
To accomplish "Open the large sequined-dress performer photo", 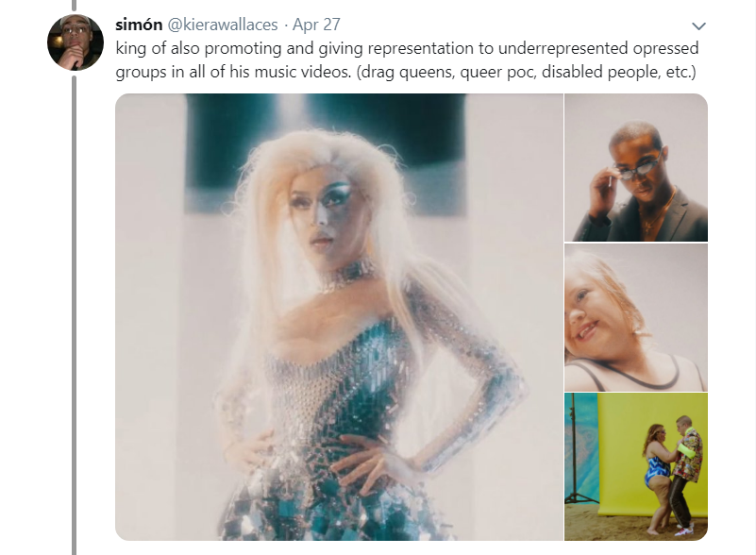I will point(339,316).
